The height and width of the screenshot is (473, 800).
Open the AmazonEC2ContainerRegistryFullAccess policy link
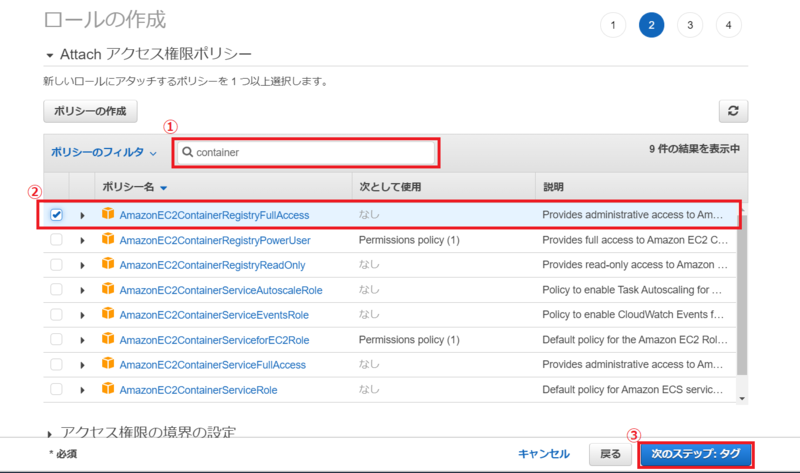pyautogui.click(x=214, y=215)
